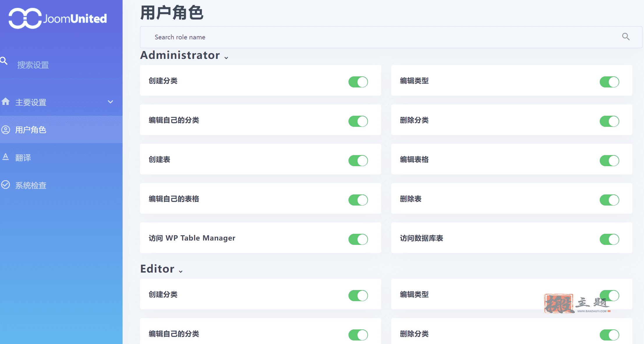Click the user icon beside 用户角色
The height and width of the screenshot is (344, 644).
tap(6, 130)
